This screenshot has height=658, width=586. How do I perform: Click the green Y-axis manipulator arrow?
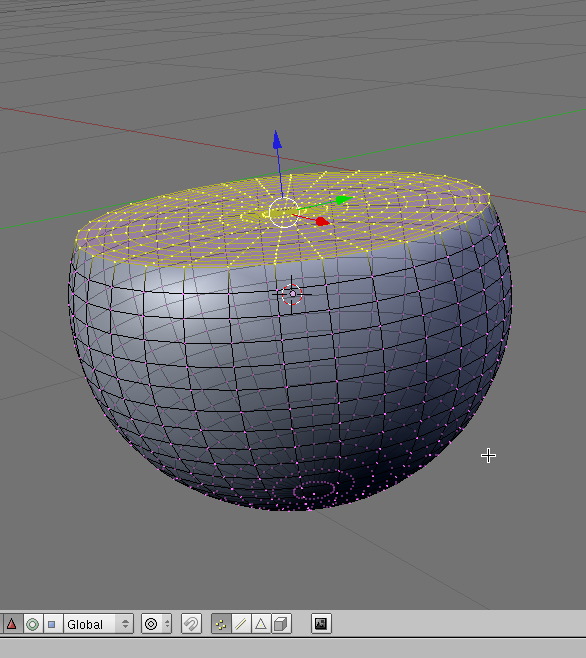pyautogui.click(x=344, y=199)
